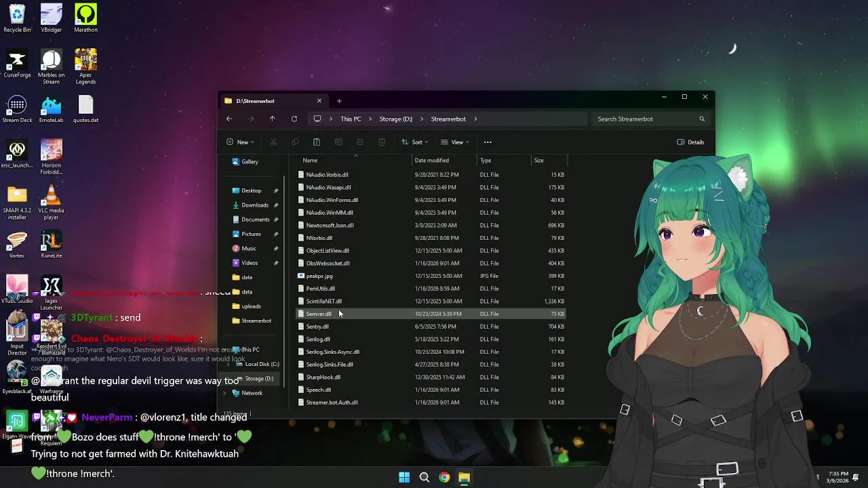Image resolution: width=868 pixels, height=488 pixels.
Task: Select CurseForge desktop icon
Action: 17,64
